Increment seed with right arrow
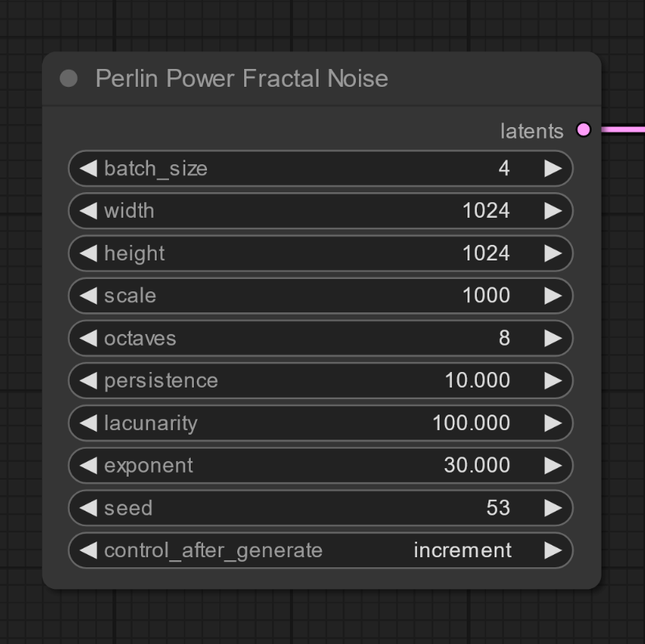This screenshot has height=644, width=645. (552, 508)
